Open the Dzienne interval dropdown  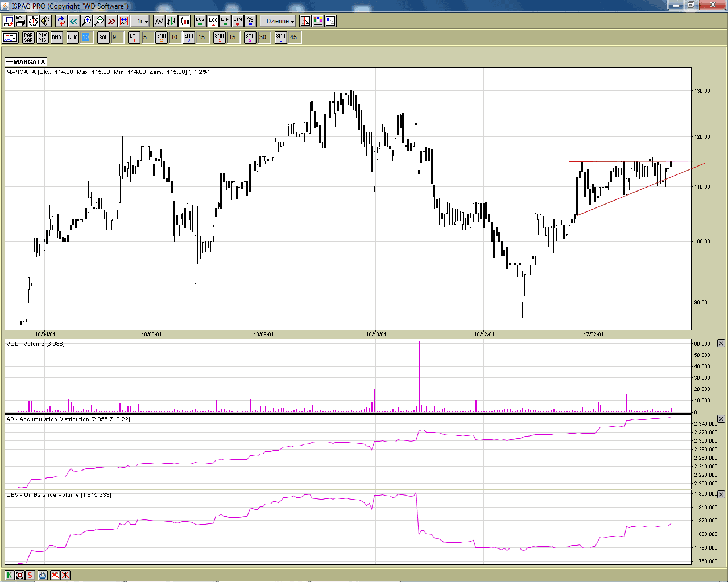click(280, 21)
